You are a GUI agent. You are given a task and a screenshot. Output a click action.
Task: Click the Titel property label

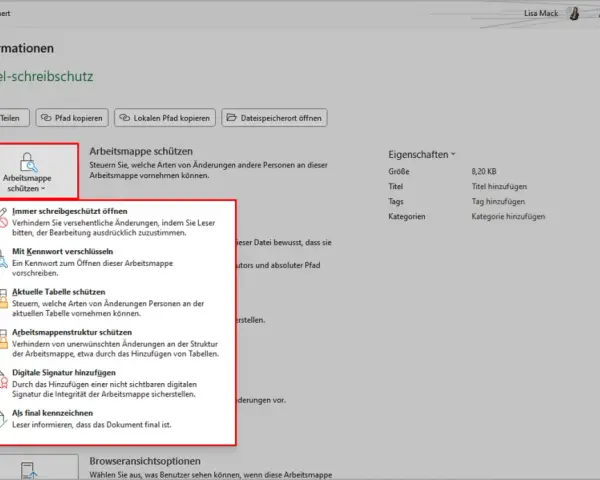click(396, 186)
